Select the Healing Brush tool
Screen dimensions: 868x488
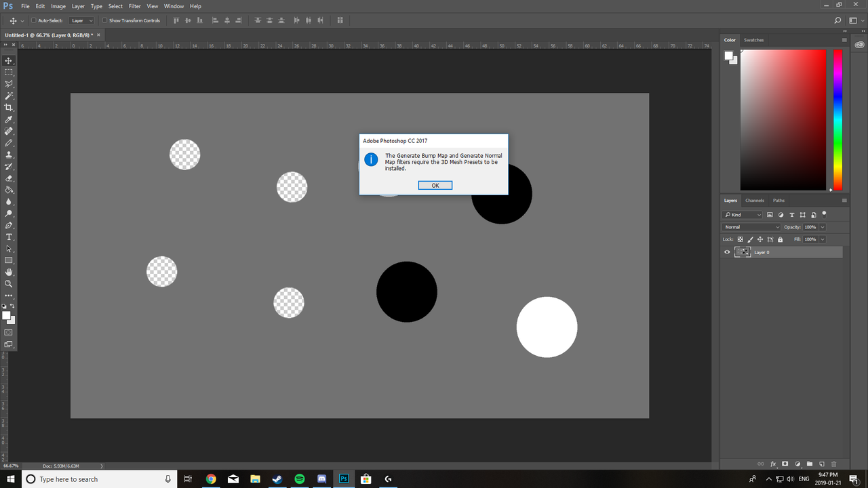pyautogui.click(x=9, y=131)
